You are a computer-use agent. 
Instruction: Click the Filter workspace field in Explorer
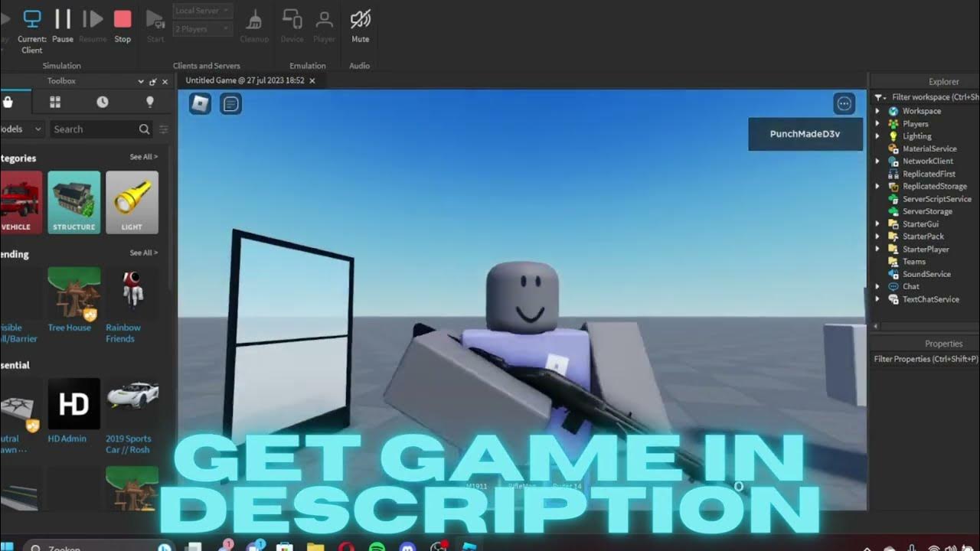[935, 97]
